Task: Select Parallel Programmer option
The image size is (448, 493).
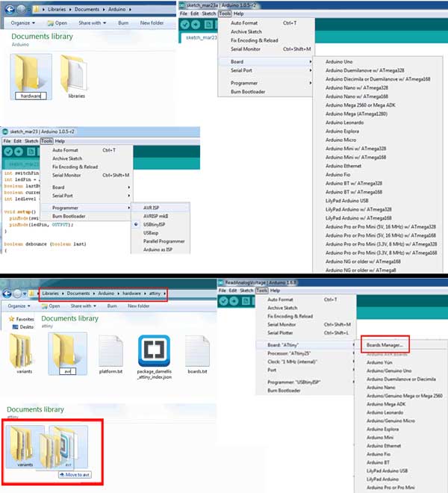Action: pyautogui.click(x=161, y=241)
